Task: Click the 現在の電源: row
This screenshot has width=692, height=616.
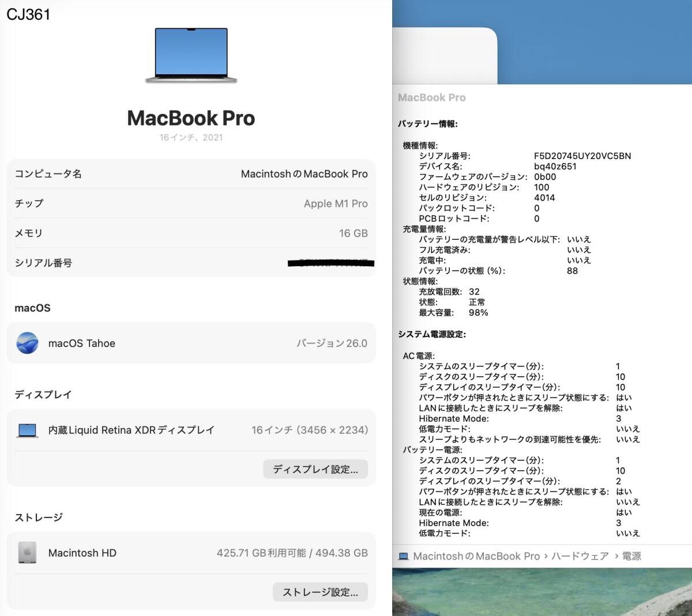Action: tap(525, 513)
